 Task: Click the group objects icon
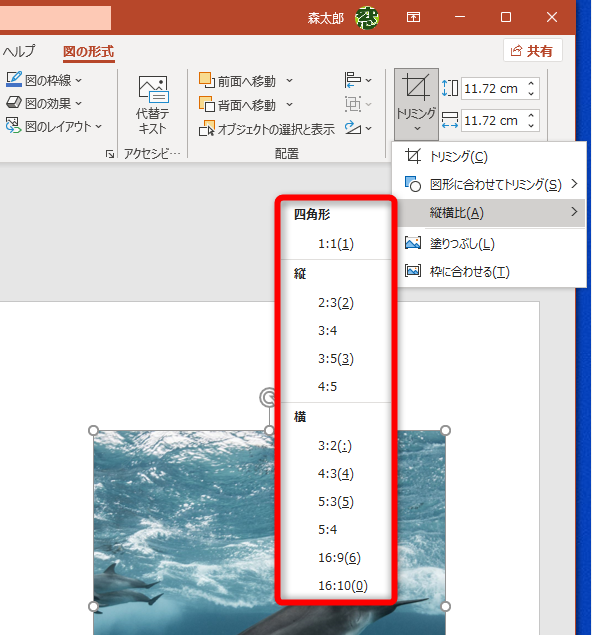[x=358, y=104]
